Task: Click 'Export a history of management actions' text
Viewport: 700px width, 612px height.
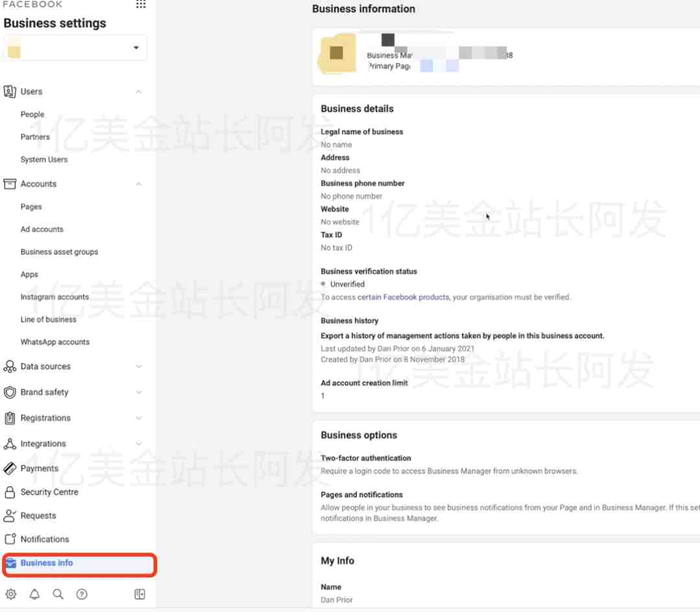Action: [x=462, y=336]
